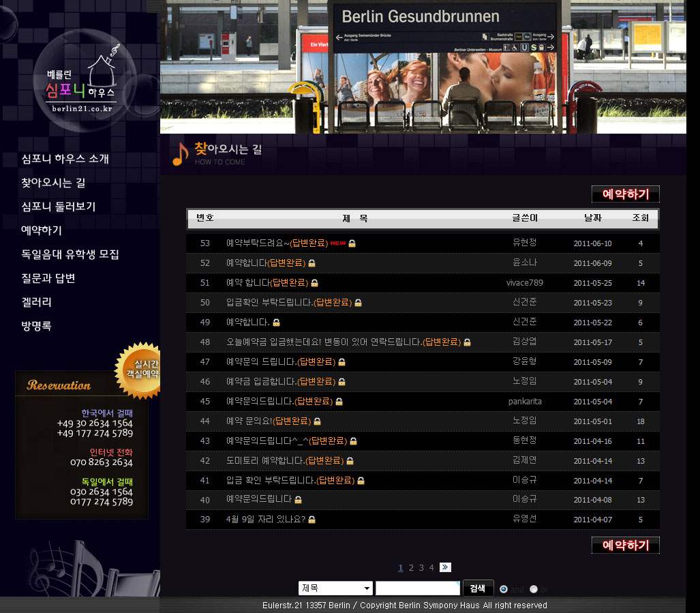Go to next pages with double-arrow icon

click(x=445, y=567)
